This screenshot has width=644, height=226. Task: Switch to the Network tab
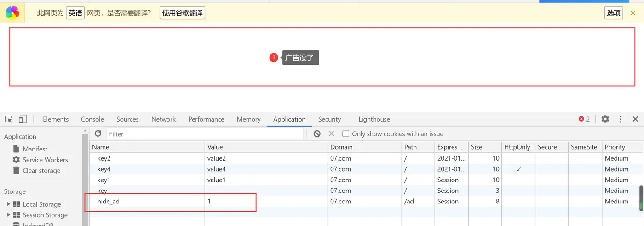[163, 119]
